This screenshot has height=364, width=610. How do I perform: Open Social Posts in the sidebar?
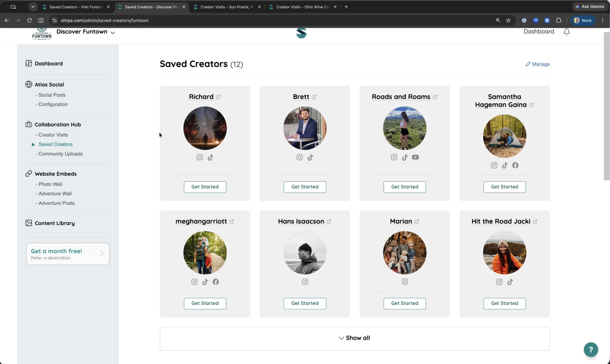[x=52, y=95]
